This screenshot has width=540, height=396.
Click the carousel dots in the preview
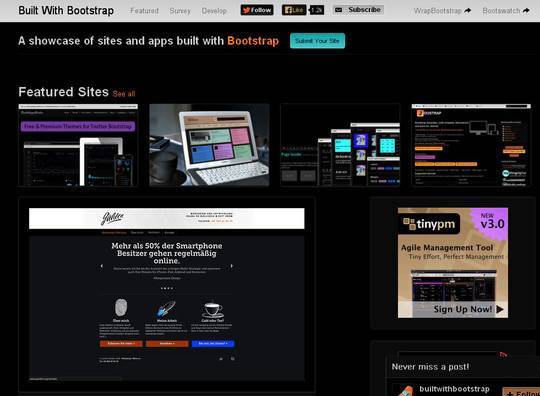click(167, 288)
